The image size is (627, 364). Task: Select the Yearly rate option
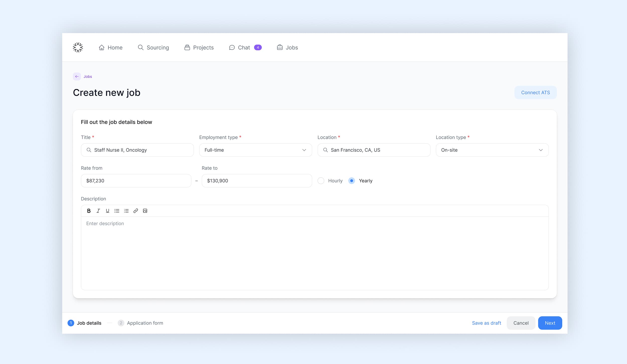coord(352,181)
